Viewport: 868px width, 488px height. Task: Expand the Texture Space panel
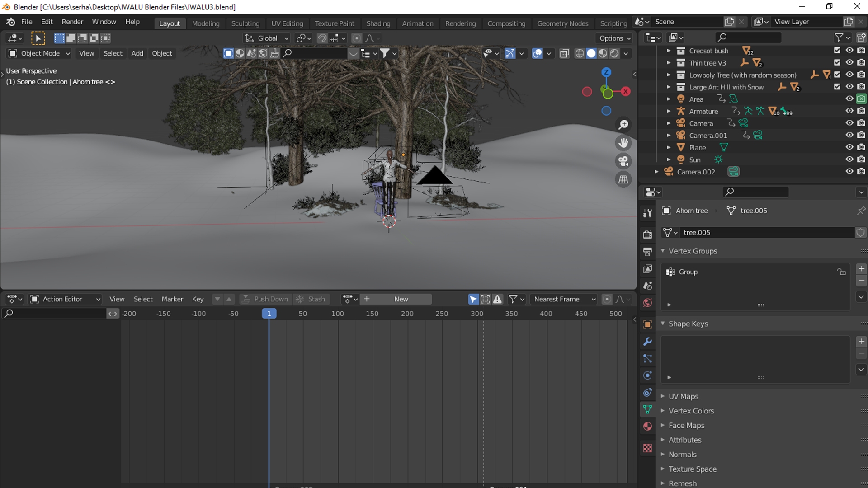(663, 469)
